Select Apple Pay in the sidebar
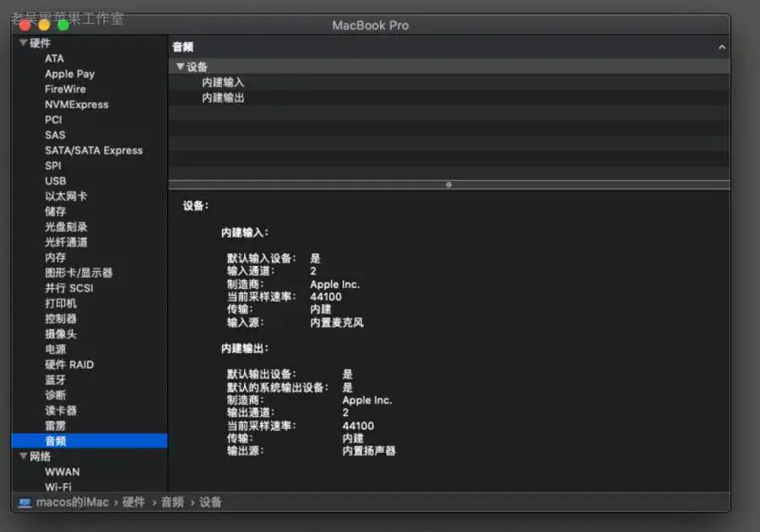The image size is (760, 532). [x=70, y=74]
